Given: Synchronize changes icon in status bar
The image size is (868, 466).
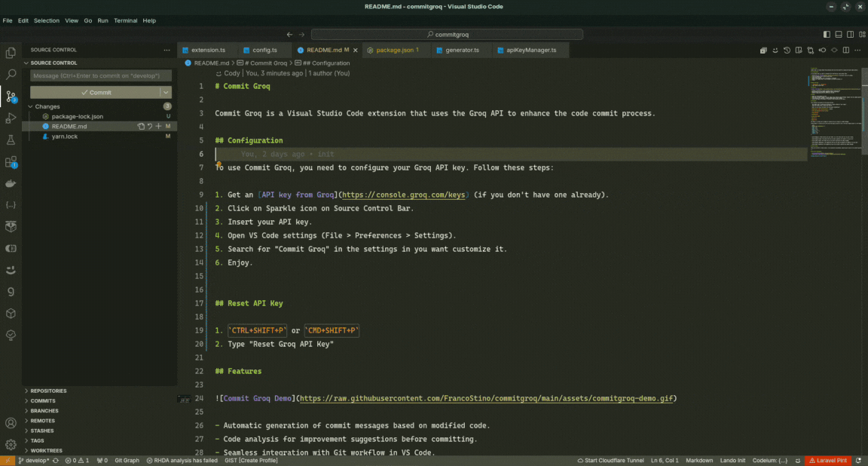Looking at the screenshot, I should (x=55, y=461).
